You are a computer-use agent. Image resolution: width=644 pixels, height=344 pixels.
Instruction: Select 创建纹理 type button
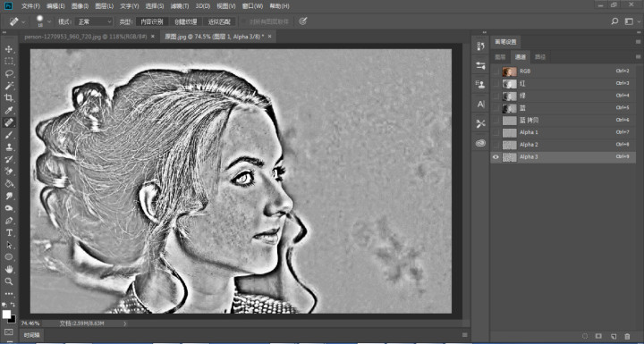pos(186,21)
